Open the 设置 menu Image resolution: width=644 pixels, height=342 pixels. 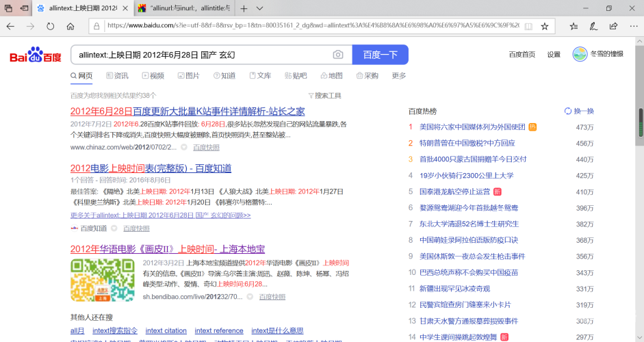coord(554,55)
